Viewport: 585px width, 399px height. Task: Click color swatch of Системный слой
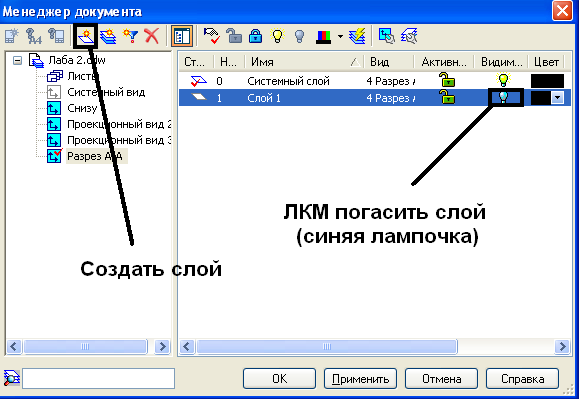[x=547, y=81]
